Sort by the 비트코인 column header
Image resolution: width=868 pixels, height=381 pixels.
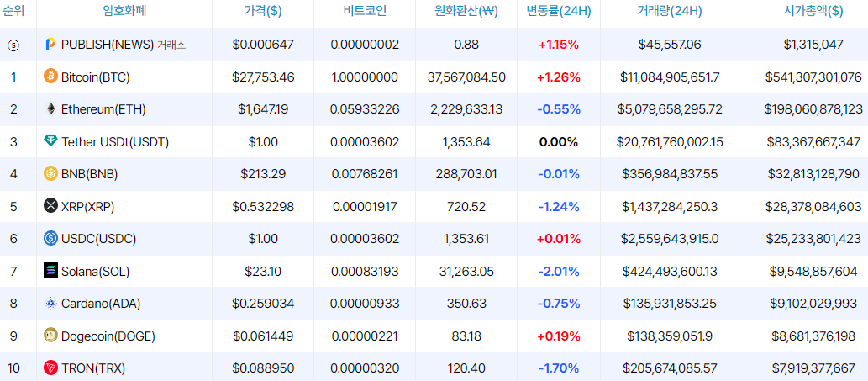tap(364, 11)
